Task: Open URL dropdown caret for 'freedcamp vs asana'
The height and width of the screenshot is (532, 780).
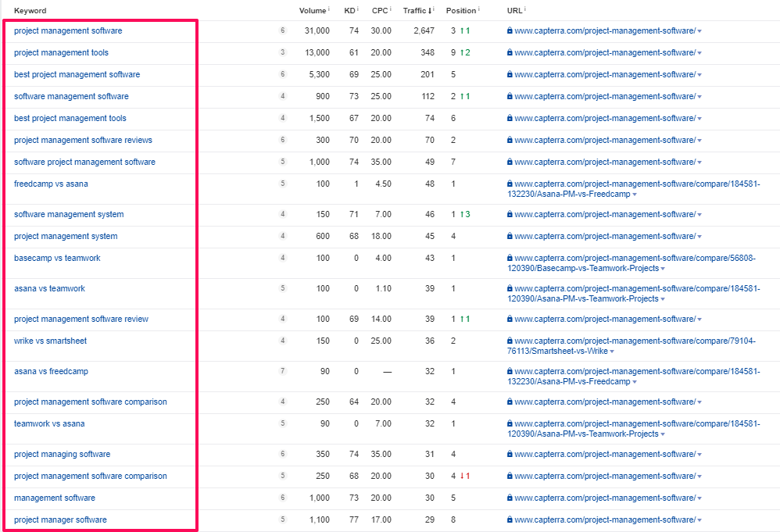Action: [634, 195]
